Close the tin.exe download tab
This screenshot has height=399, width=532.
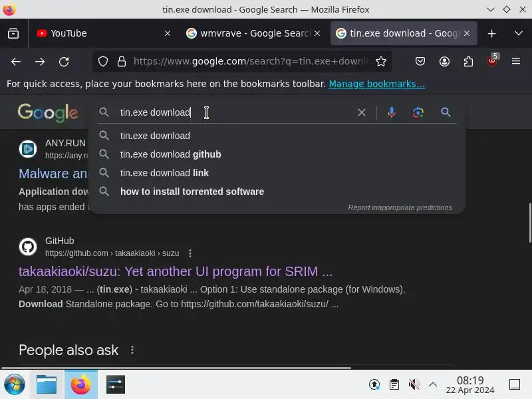[x=467, y=33]
